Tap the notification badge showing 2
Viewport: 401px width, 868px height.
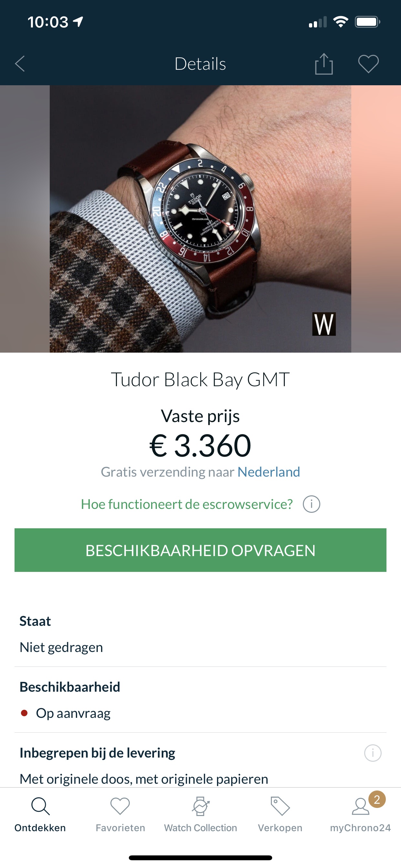377,799
